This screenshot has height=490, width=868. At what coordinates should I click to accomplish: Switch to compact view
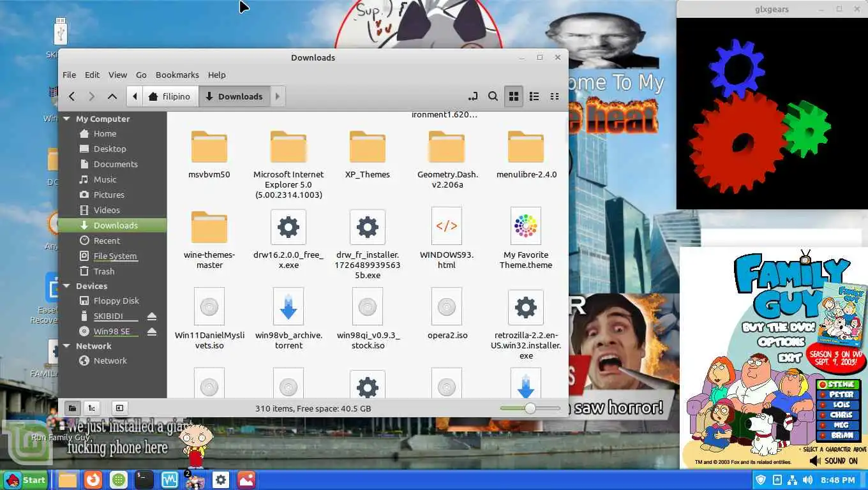555,96
